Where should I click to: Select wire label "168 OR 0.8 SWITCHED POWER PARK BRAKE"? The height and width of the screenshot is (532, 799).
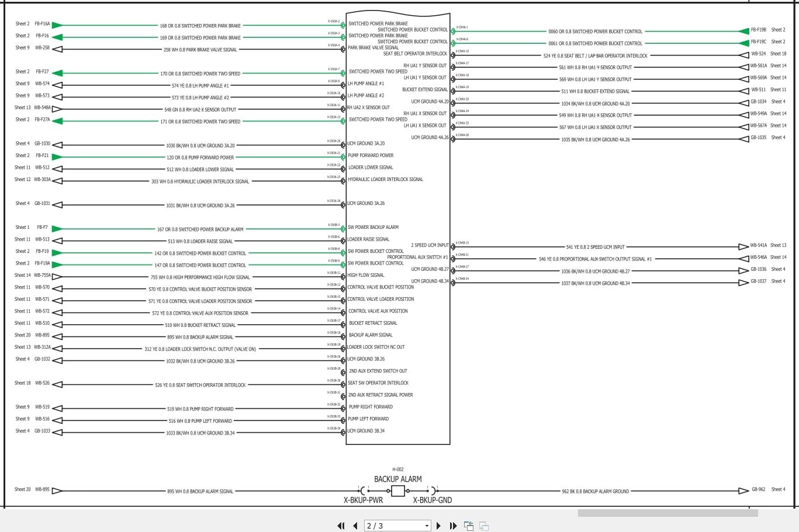click(x=200, y=26)
